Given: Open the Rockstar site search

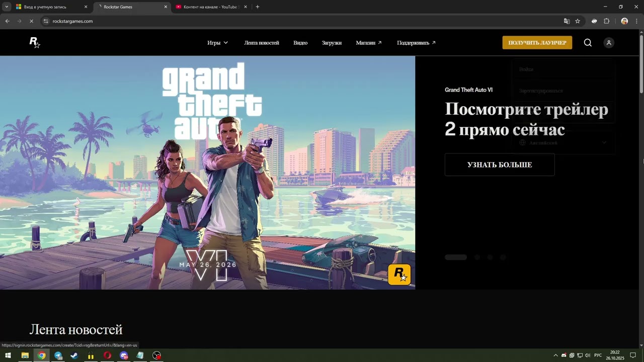Looking at the screenshot, I should tap(588, 43).
